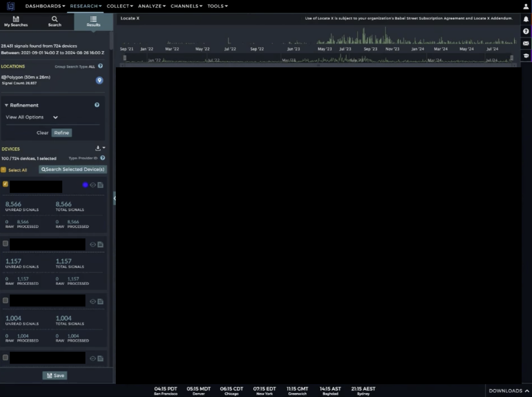Viewport: 532px width, 397px height.
Task: Click the Sep '23 peak in timeline histogram
Action: (364, 35)
